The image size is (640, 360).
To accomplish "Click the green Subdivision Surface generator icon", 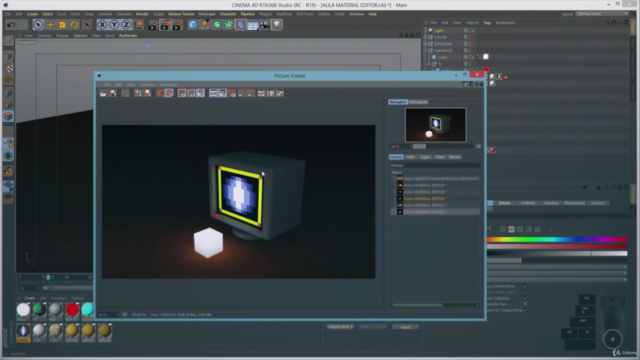I will 217,25.
